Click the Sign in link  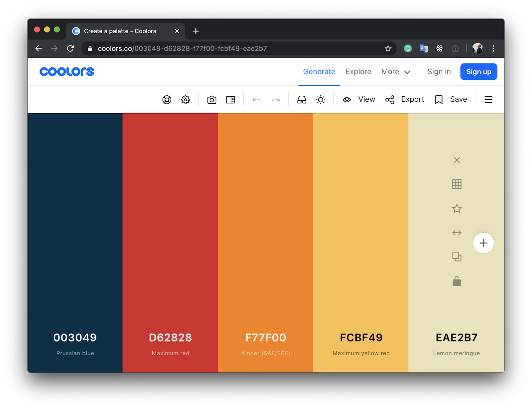click(439, 71)
